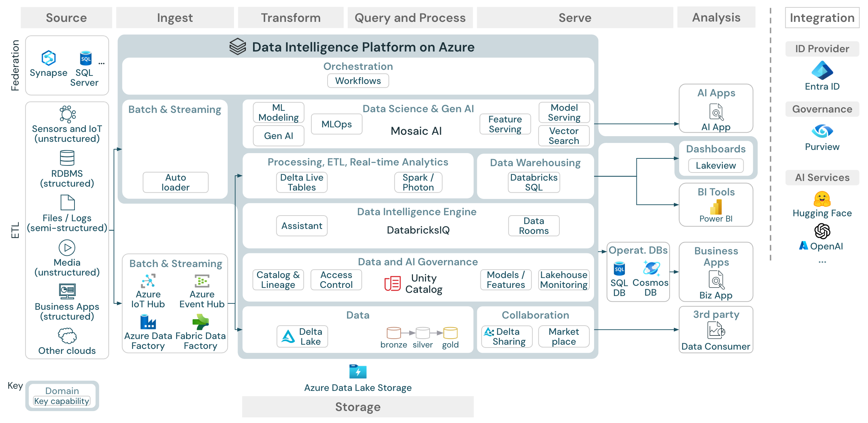The height and width of the screenshot is (423, 868).
Task: Click the Storage label bar
Action: point(358,407)
